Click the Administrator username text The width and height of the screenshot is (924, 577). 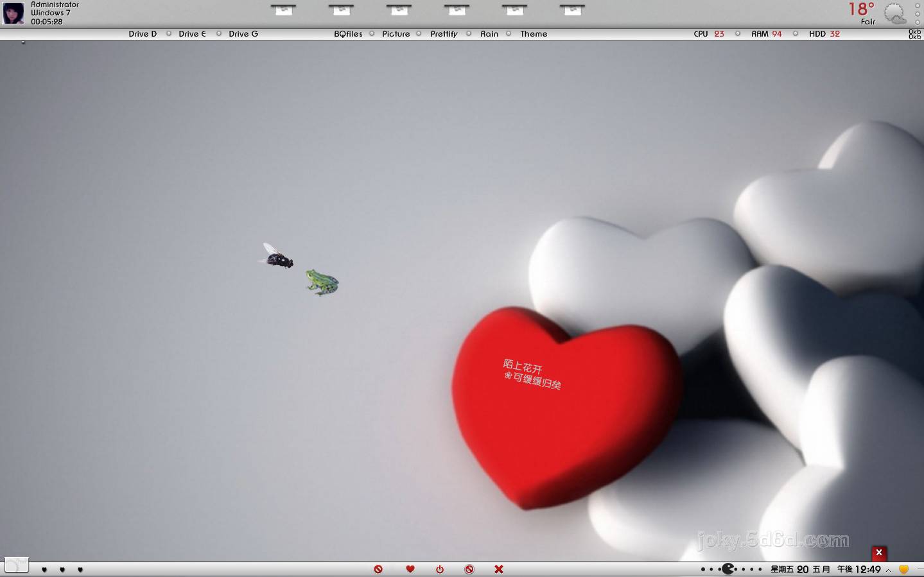[55, 4]
